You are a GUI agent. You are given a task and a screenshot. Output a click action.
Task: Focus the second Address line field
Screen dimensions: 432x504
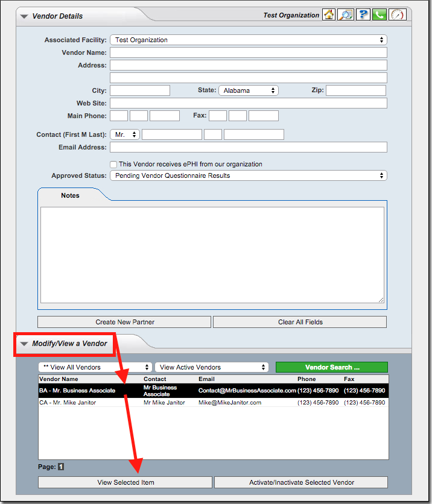pyautogui.click(x=249, y=78)
